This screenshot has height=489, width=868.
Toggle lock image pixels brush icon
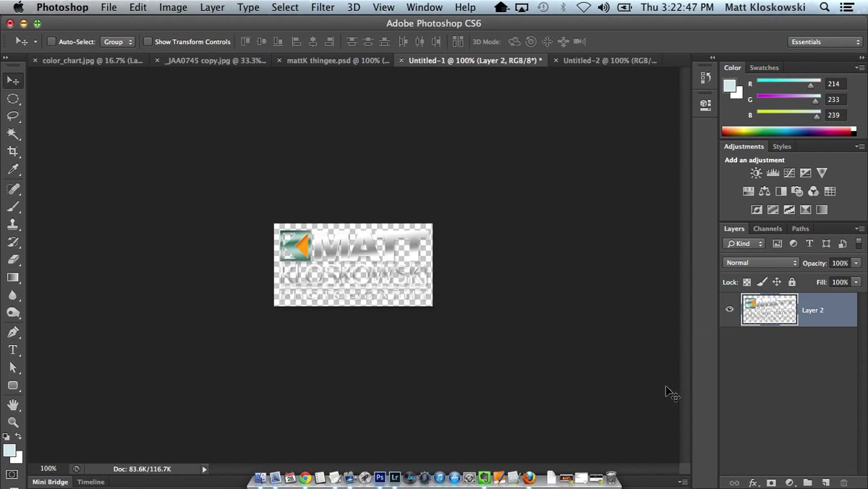[762, 282]
